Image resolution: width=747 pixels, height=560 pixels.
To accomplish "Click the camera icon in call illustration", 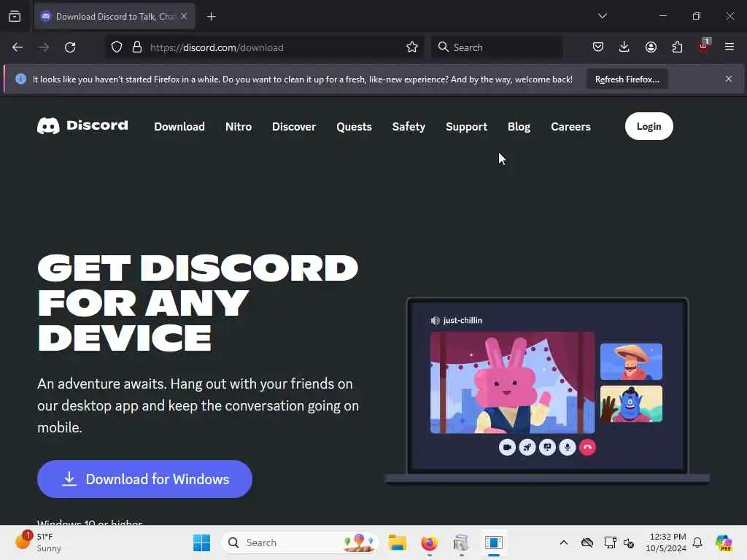I will pyautogui.click(x=507, y=447).
